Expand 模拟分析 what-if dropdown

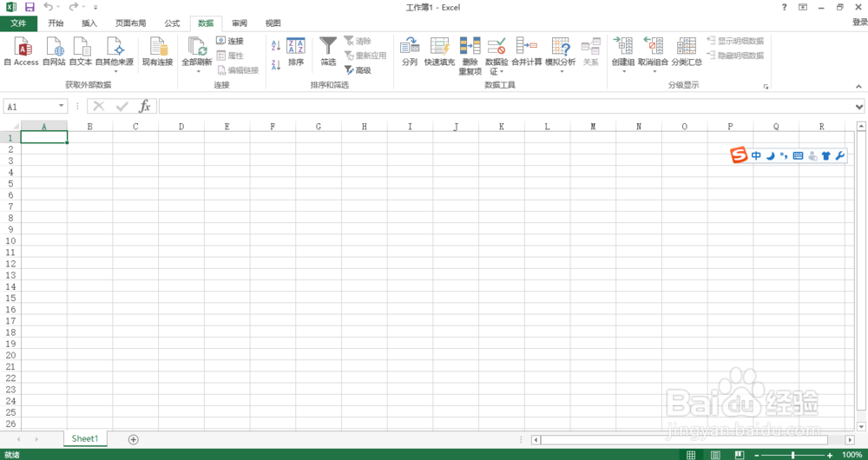[x=561, y=71]
